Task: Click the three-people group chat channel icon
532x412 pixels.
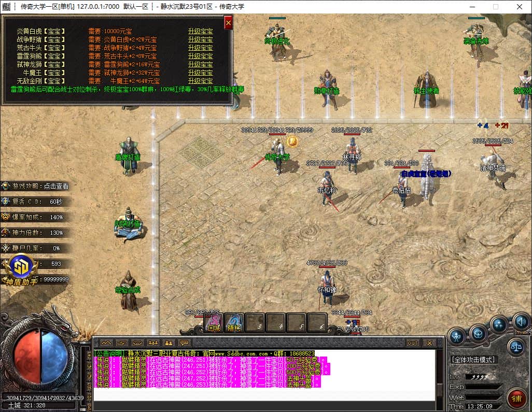Action: pyautogui.click(x=153, y=343)
